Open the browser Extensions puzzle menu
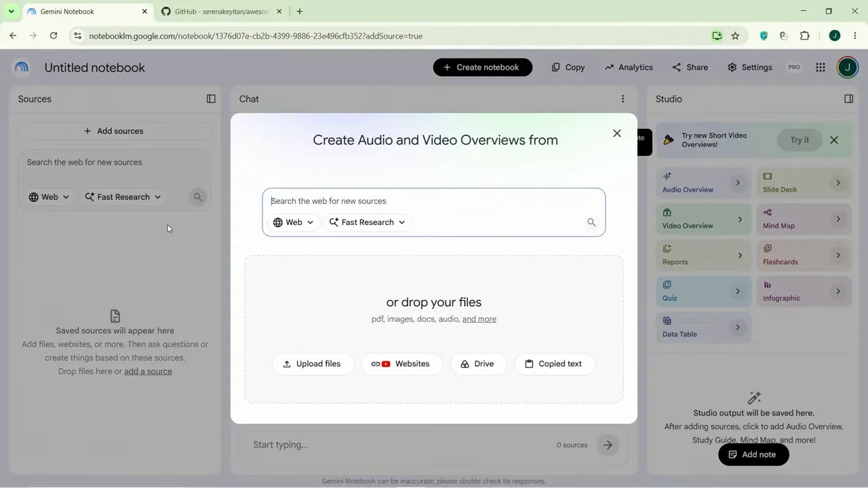The image size is (868, 488). [x=805, y=36]
